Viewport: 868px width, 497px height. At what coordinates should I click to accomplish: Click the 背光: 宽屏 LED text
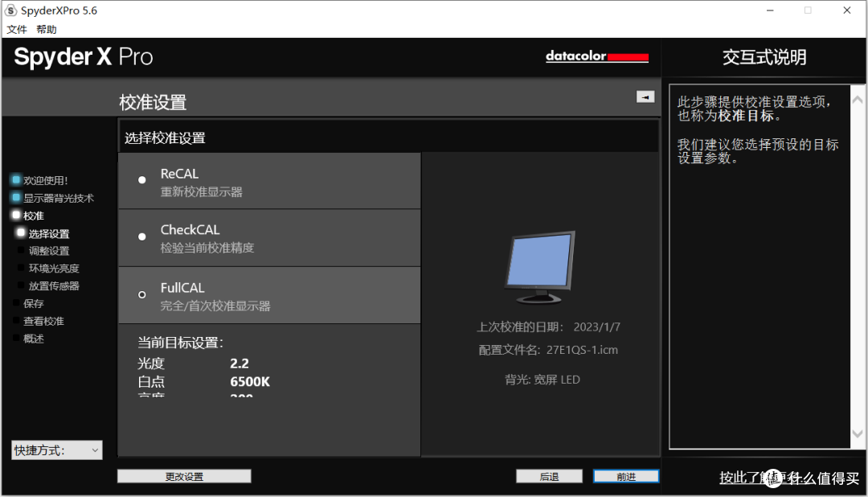[542, 380]
